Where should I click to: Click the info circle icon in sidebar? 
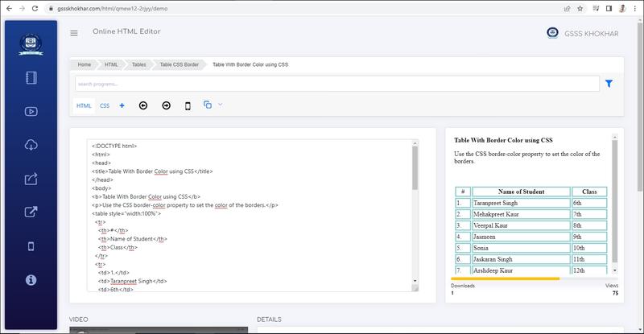coord(31,280)
